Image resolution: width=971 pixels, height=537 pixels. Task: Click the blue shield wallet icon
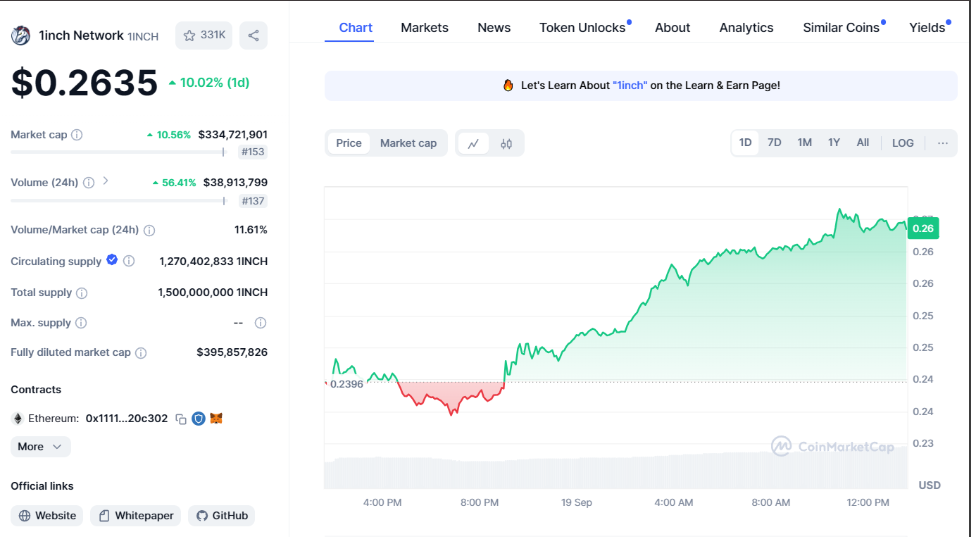tap(198, 419)
